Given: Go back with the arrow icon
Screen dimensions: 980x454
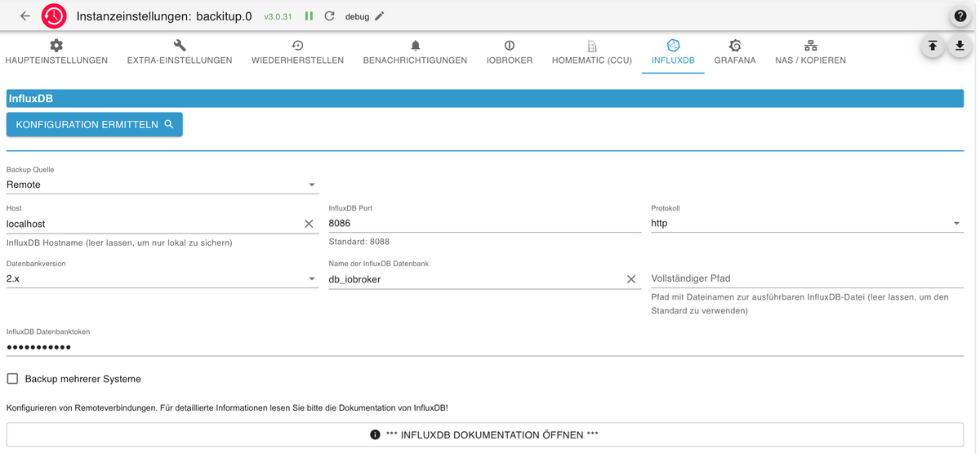Looking at the screenshot, I should pos(25,16).
